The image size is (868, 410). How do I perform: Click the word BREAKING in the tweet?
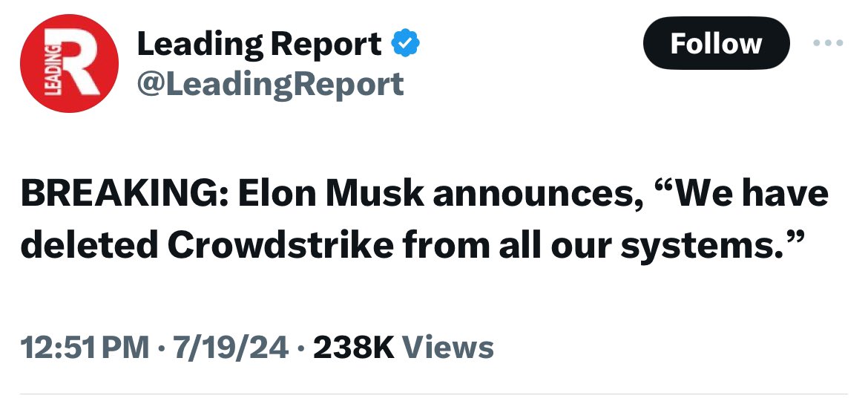coord(114,195)
